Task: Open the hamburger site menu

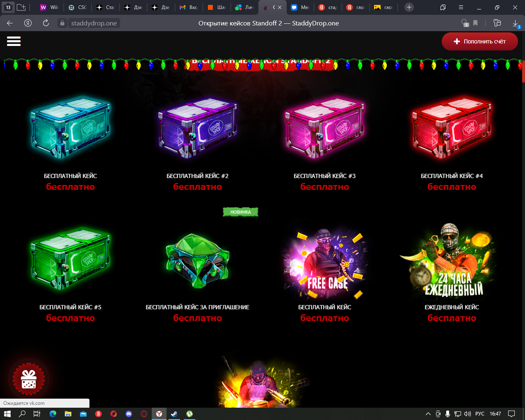Action: (14, 41)
